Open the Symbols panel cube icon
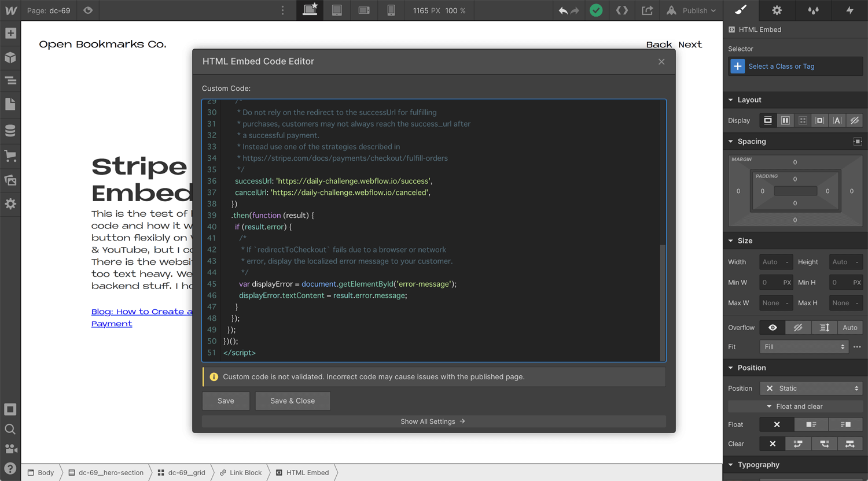The width and height of the screenshot is (868, 481). (10, 57)
